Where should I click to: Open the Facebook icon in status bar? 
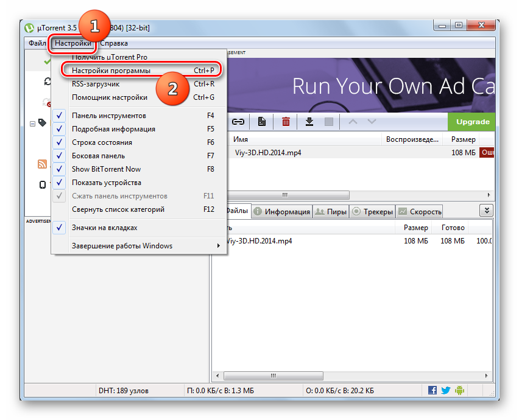432,390
